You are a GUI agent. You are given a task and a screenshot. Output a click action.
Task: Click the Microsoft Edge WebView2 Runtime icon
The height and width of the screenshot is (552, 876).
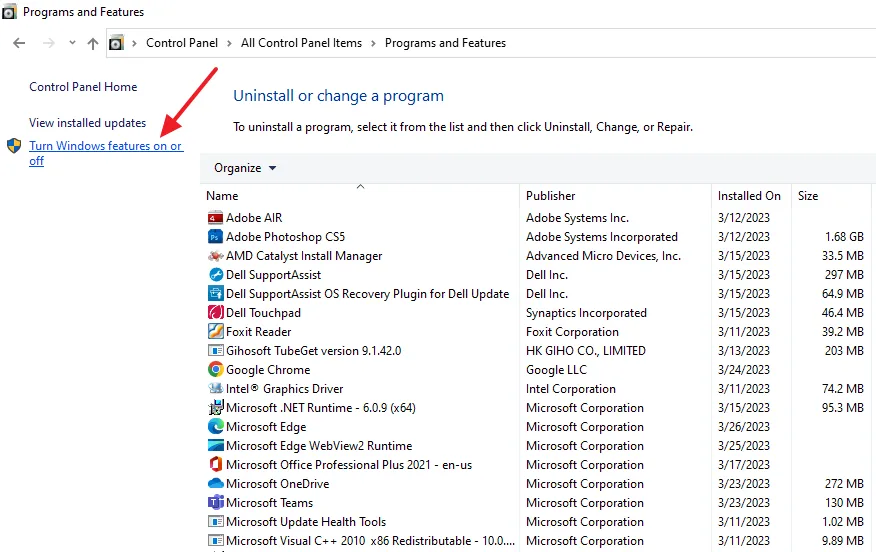tap(216, 446)
